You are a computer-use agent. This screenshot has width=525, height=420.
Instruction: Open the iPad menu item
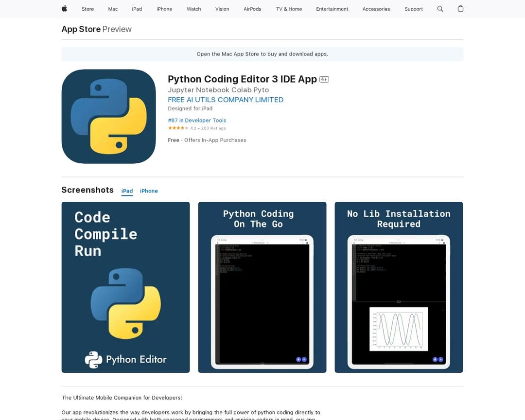pos(137,9)
